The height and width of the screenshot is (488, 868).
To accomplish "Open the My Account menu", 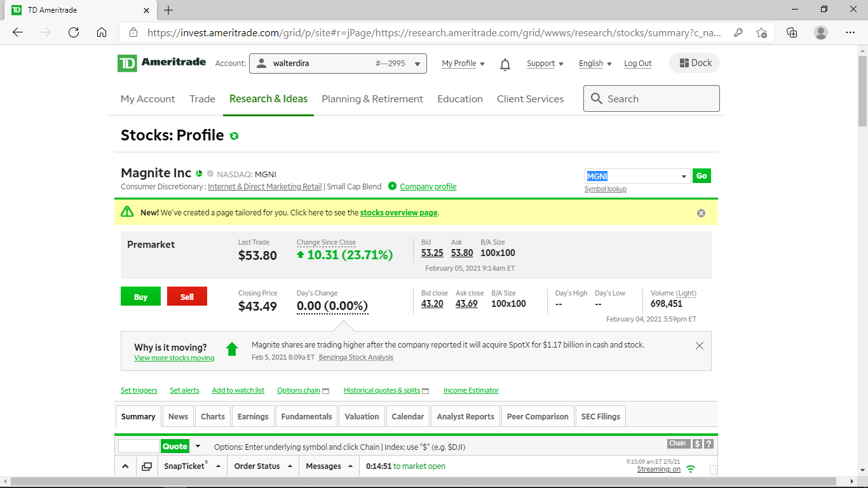I will [147, 99].
